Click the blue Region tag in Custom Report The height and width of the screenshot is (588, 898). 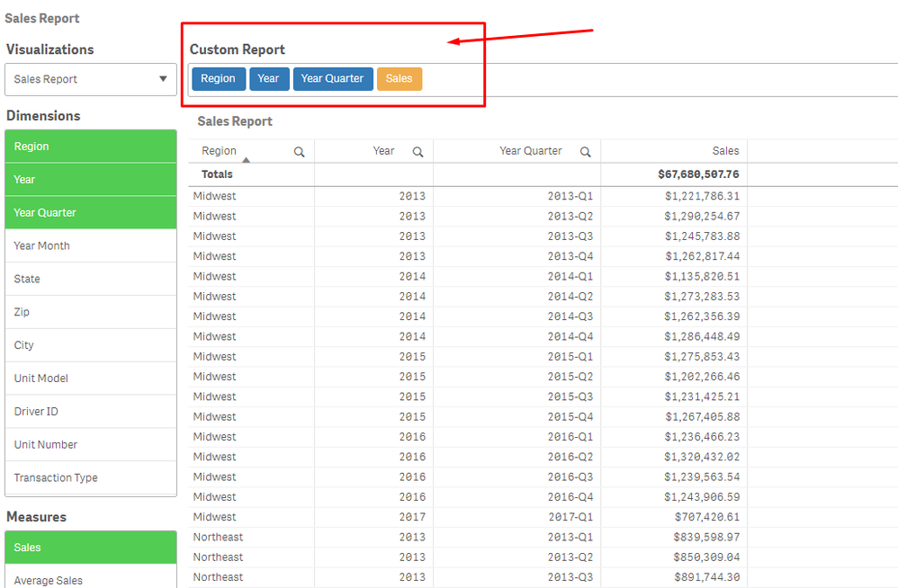(219, 79)
